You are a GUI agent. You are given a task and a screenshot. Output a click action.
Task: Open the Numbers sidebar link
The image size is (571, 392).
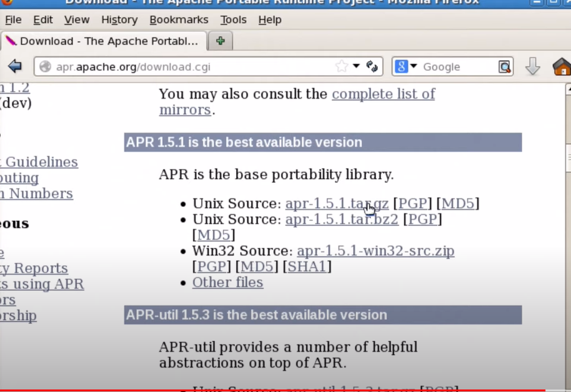pos(36,194)
